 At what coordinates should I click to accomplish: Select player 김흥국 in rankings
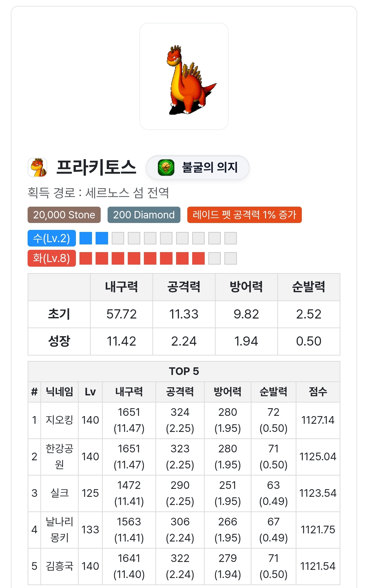(x=59, y=566)
